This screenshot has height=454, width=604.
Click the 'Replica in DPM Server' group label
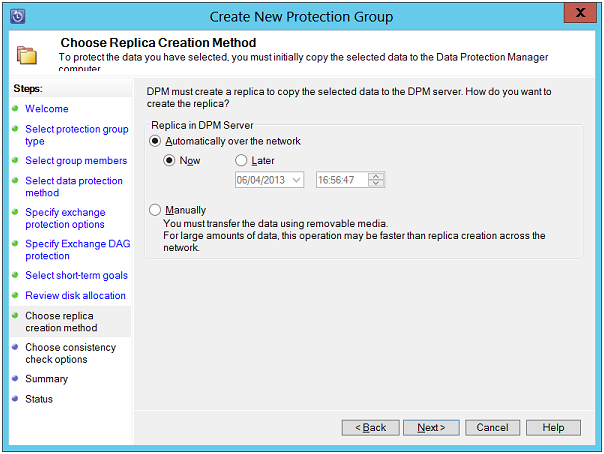click(x=202, y=125)
